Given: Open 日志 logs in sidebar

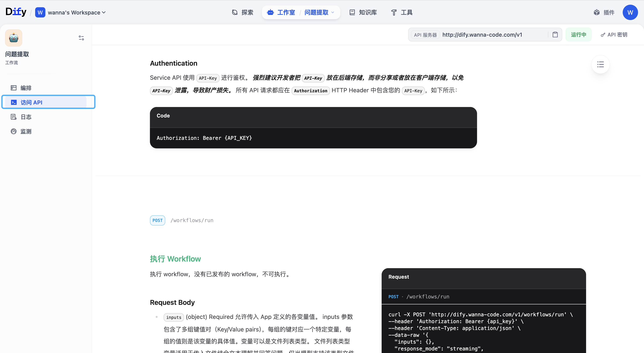Looking at the screenshot, I should point(26,117).
